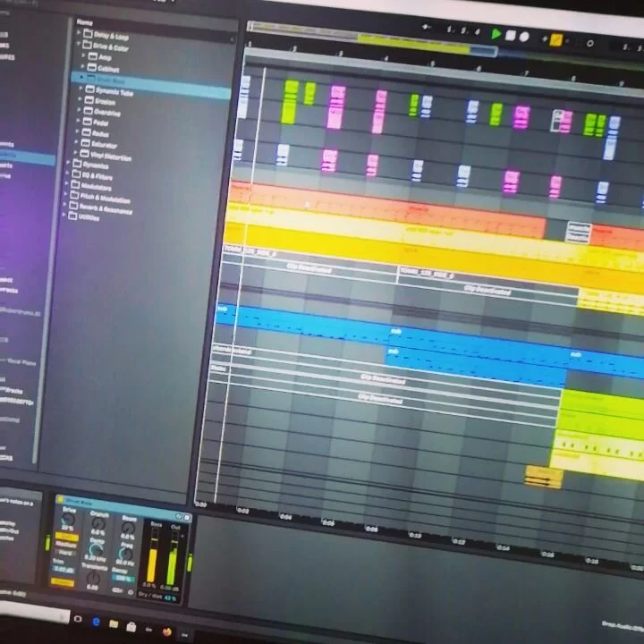Click the Crunch knob on Drum Buss
This screenshot has height=644, width=644.
click(x=98, y=523)
